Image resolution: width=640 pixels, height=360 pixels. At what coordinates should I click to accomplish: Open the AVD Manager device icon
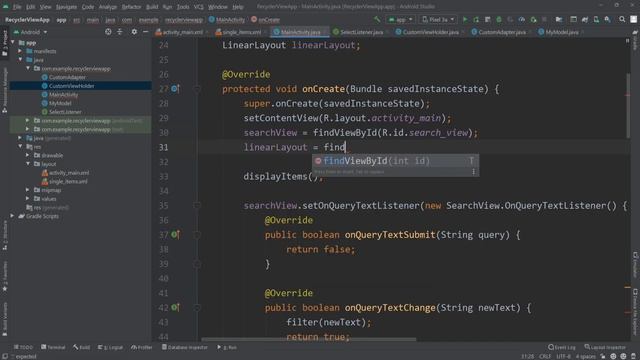tap(596, 19)
